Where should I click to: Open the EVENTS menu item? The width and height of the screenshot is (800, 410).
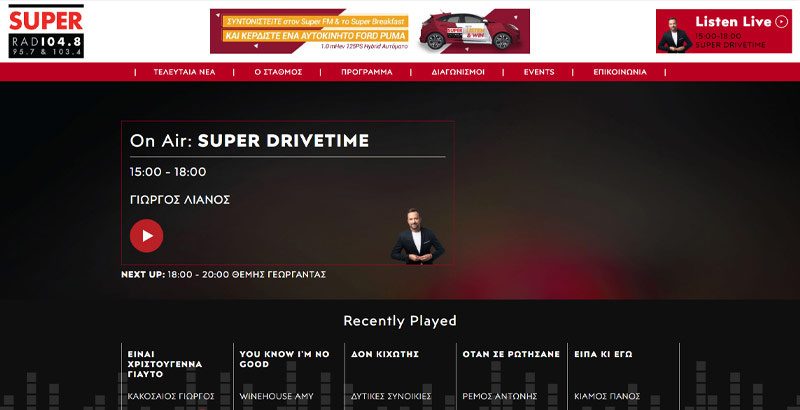coord(539,72)
